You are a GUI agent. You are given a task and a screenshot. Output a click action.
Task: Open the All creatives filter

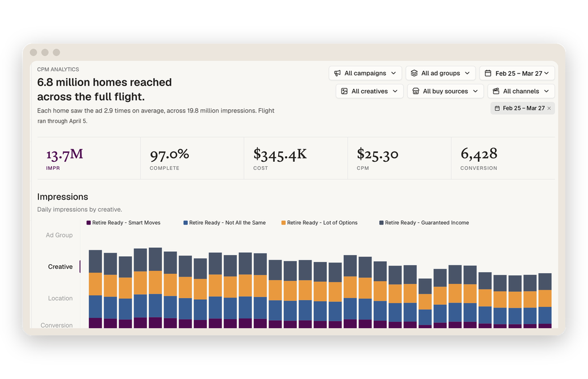[x=369, y=91]
